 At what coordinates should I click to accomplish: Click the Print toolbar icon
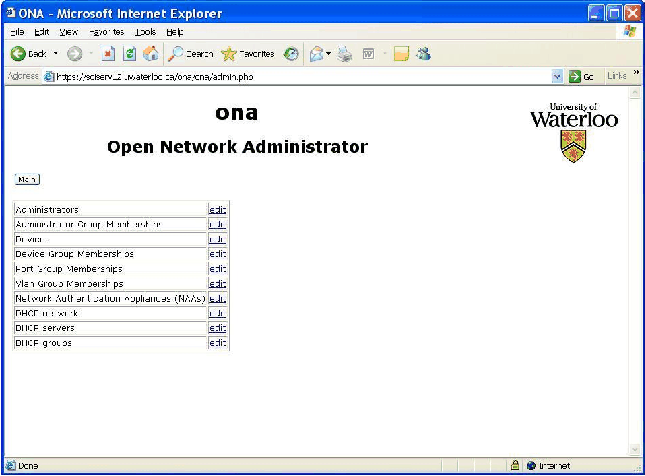[x=345, y=54]
